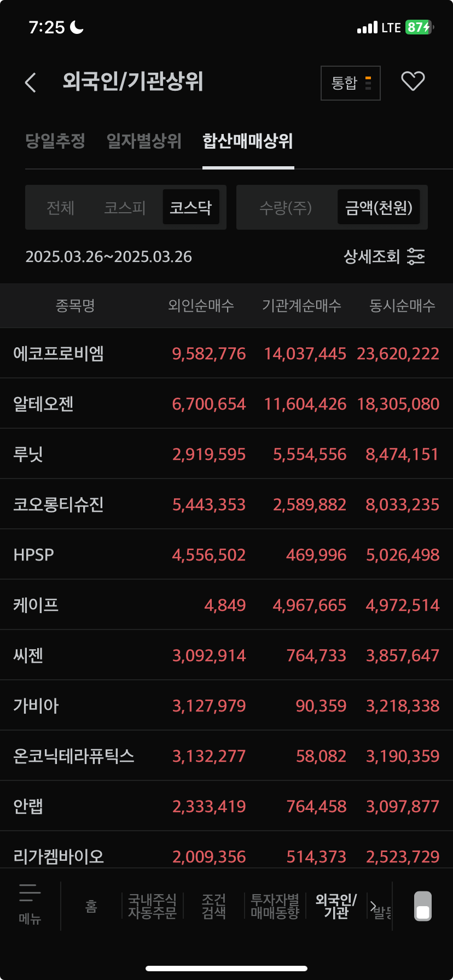
Task: Select the 합산매매상위 tab
Action: [x=248, y=141]
